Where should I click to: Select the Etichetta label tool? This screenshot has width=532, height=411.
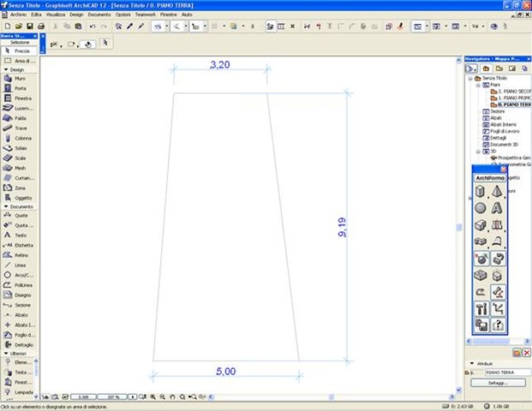click(x=20, y=245)
